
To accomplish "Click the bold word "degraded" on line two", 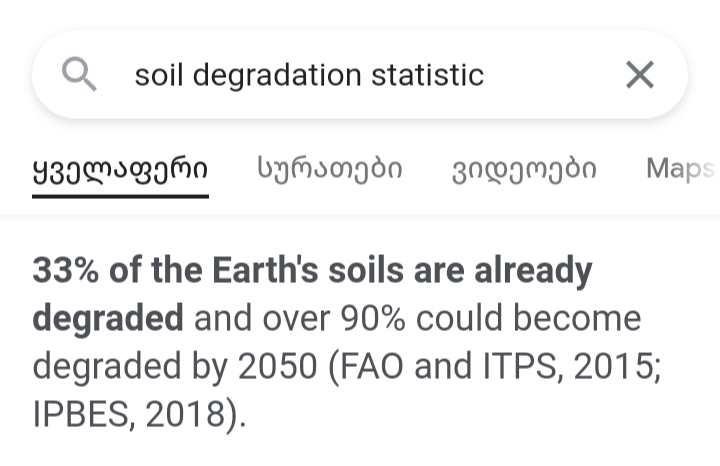I will click(x=108, y=319).
